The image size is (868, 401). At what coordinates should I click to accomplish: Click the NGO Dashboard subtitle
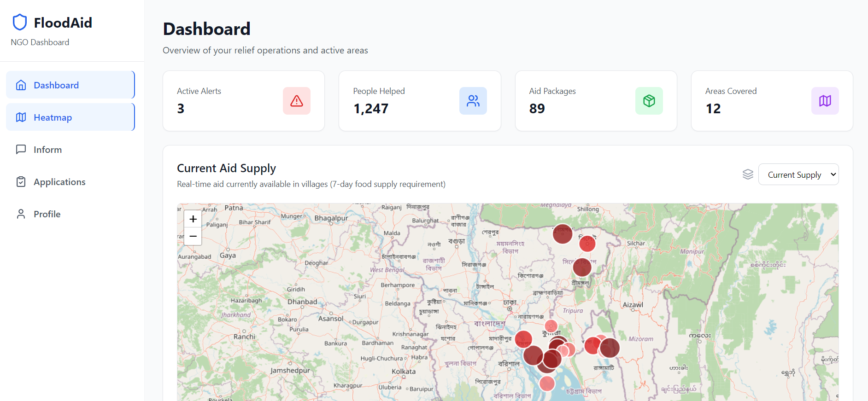tap(40, 42)
